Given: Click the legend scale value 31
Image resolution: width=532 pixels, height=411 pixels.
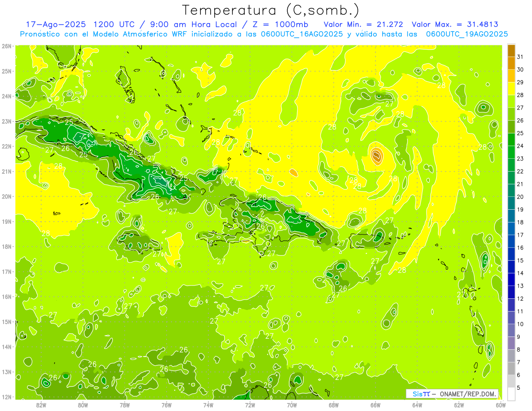Looking at the screenshot, I should (x=520, y=57).
